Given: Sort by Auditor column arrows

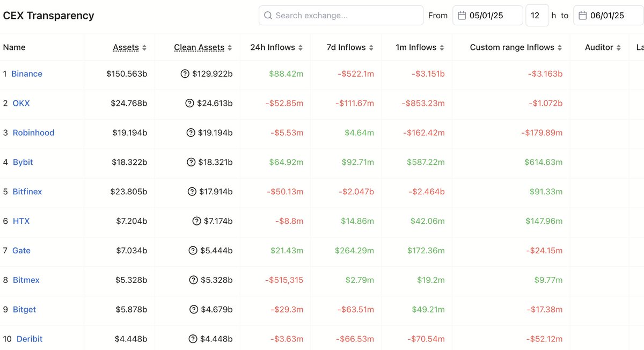Looking at the screenshot, I should (618, 48).
